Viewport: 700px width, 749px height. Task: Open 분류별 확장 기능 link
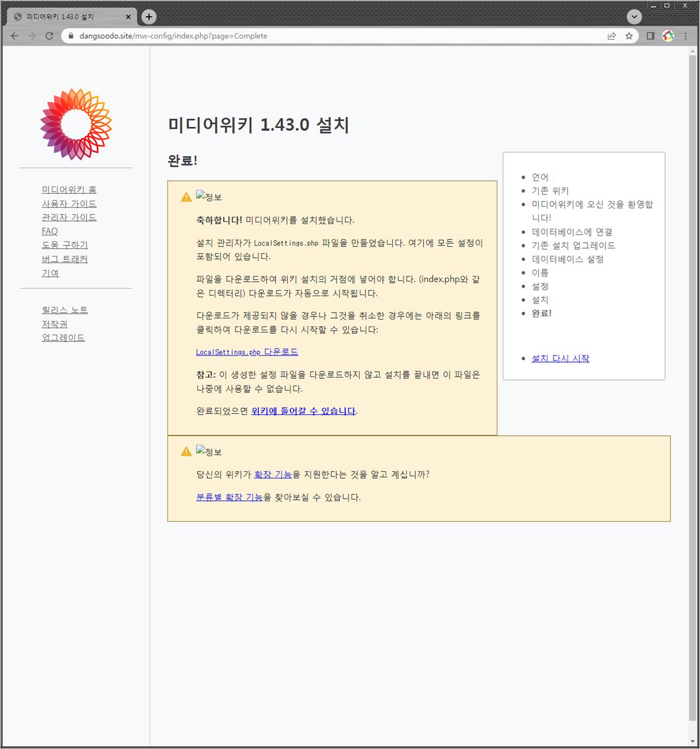tap(229, 498)
